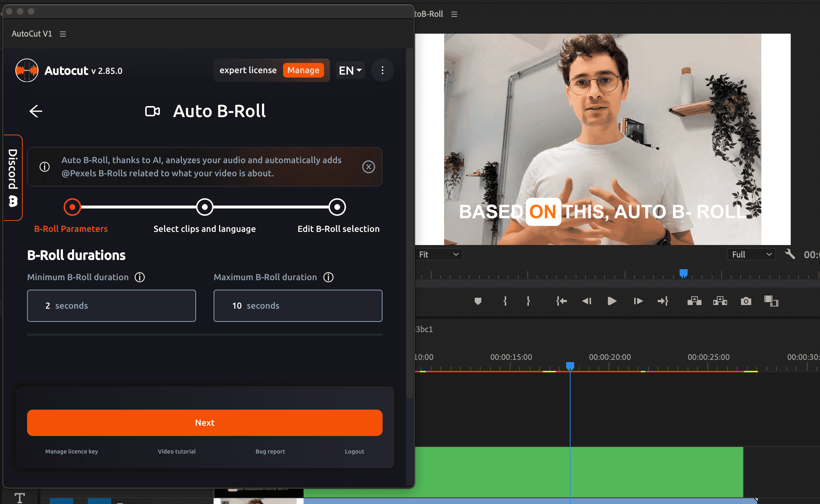Click the Autocut waveform logo
Screen dimensions: 820x504
click(x=27, y=70)
